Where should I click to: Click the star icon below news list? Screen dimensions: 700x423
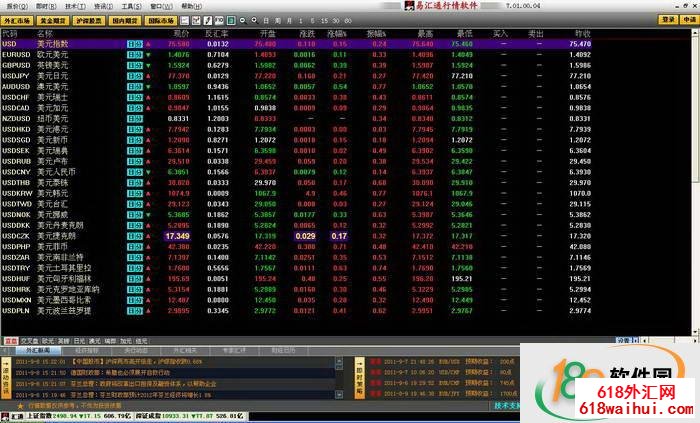[20, 406]
